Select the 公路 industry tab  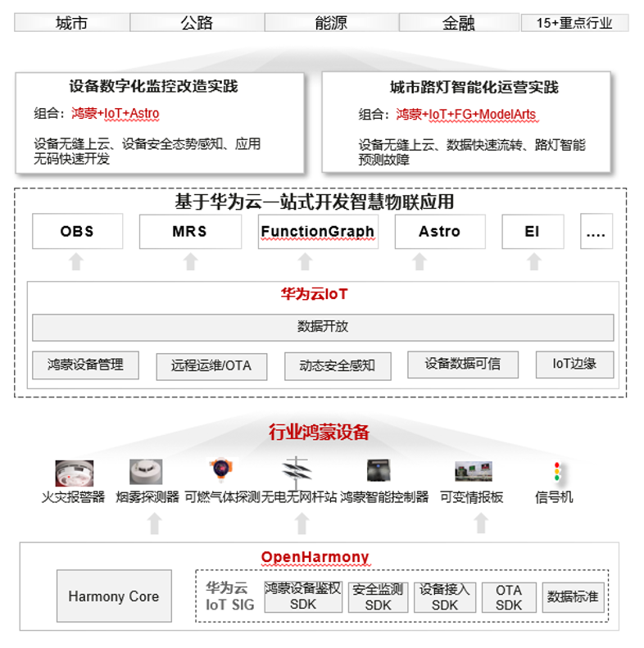pos(197,22)
